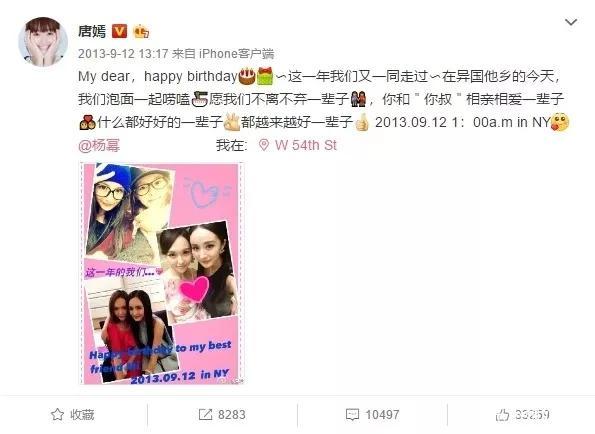
Task: Toggle the thumbs-up like icon
Action: (502, 415)
